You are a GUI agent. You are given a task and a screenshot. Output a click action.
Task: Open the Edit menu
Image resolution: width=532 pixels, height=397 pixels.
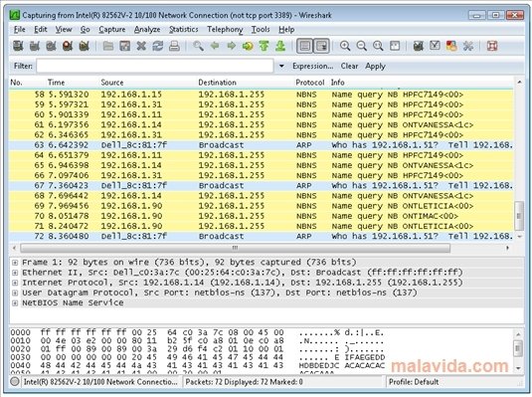pyautogui.click(x=41, y=30)
